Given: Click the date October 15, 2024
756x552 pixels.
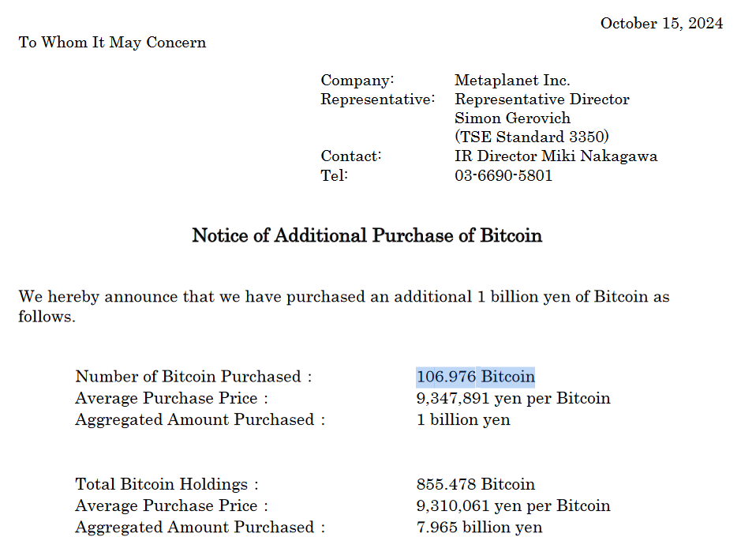Looking at the screenshot, I should tap(661, 23).
